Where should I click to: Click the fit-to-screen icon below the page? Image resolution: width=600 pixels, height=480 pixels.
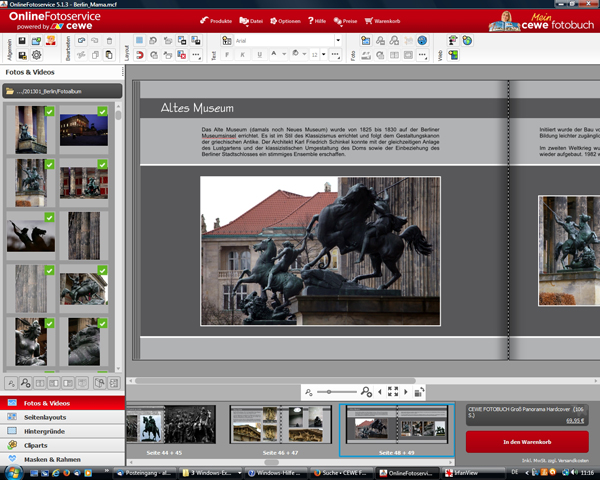394,392
